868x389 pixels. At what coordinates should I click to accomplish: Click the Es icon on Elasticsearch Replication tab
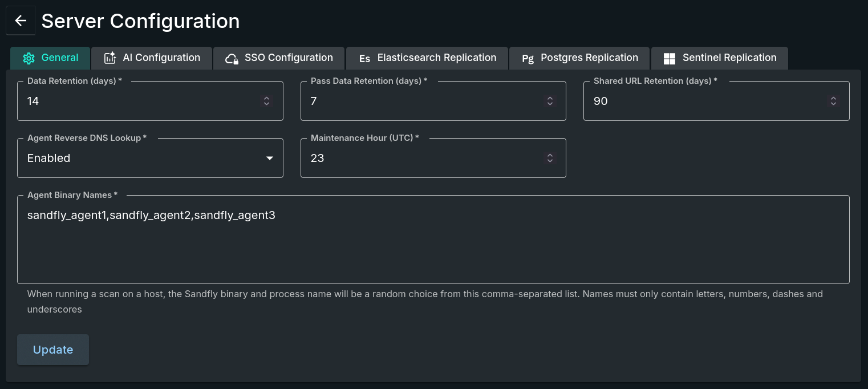(364, 58)
